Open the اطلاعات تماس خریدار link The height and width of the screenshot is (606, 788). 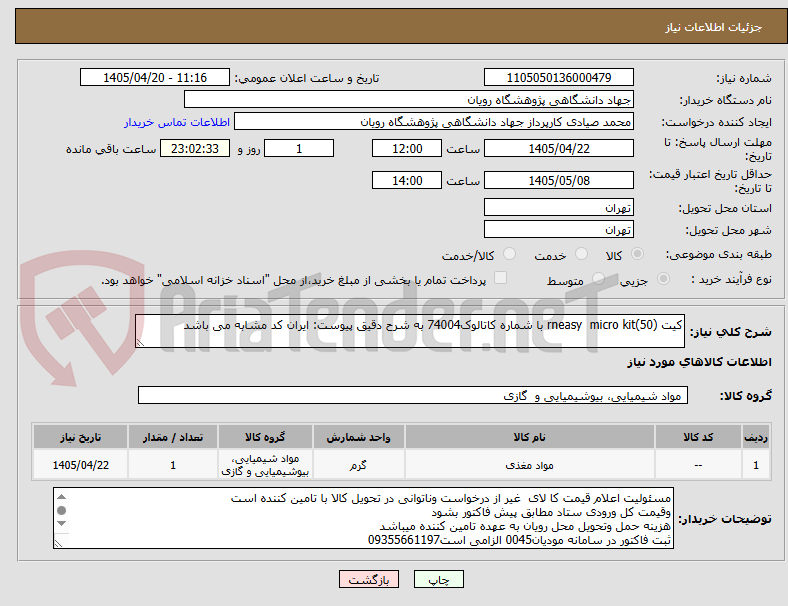point(177,122)
